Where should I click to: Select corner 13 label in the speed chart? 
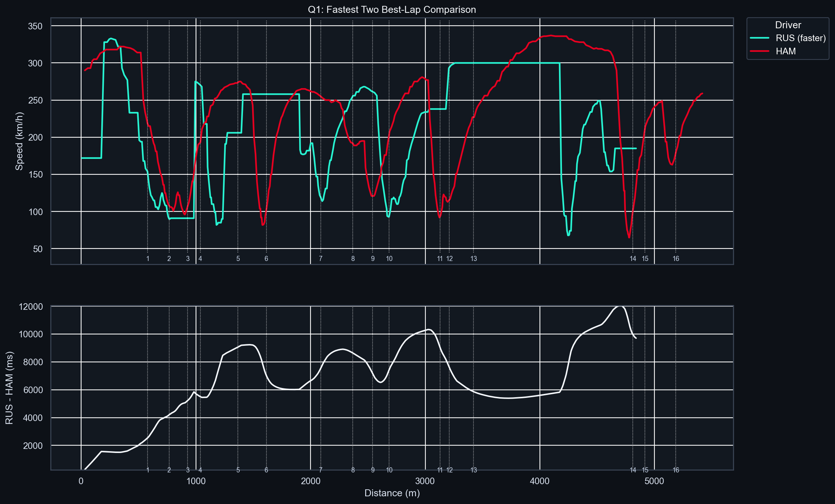click(474, 258)
